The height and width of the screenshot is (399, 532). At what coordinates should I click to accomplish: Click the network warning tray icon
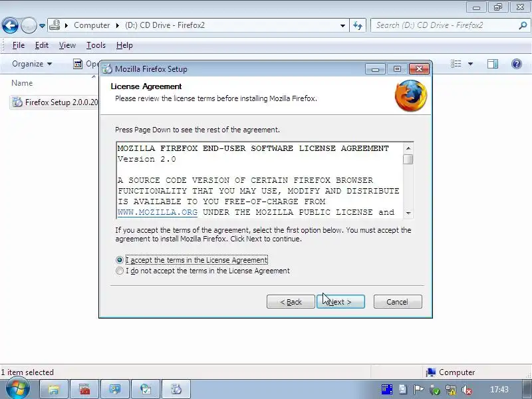tap(451, 390)
